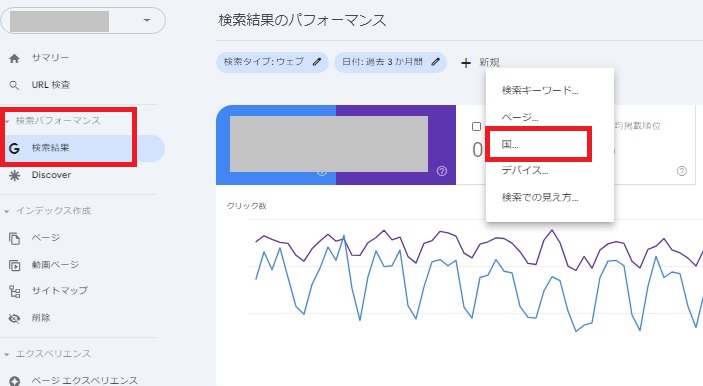Click the crossed-eye icon beside 削除
Image resolution: width=703 pixels, height=386 pixels.
tap(14, 318)
